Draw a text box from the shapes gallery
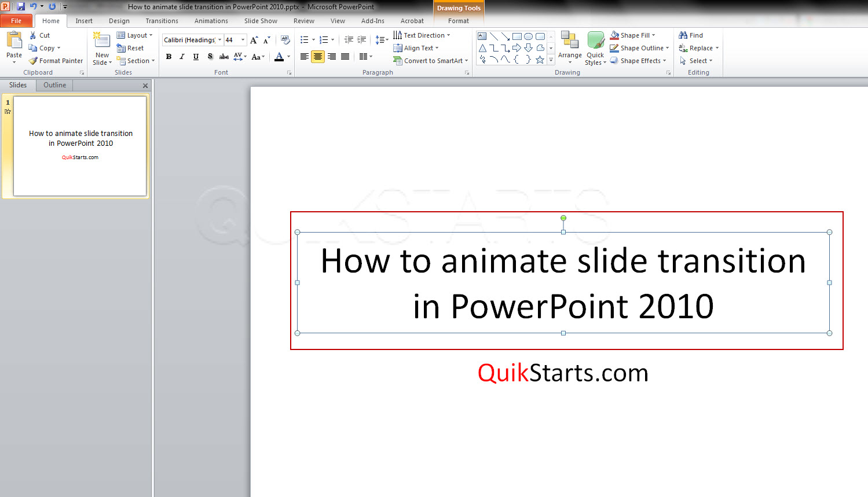 482,36
